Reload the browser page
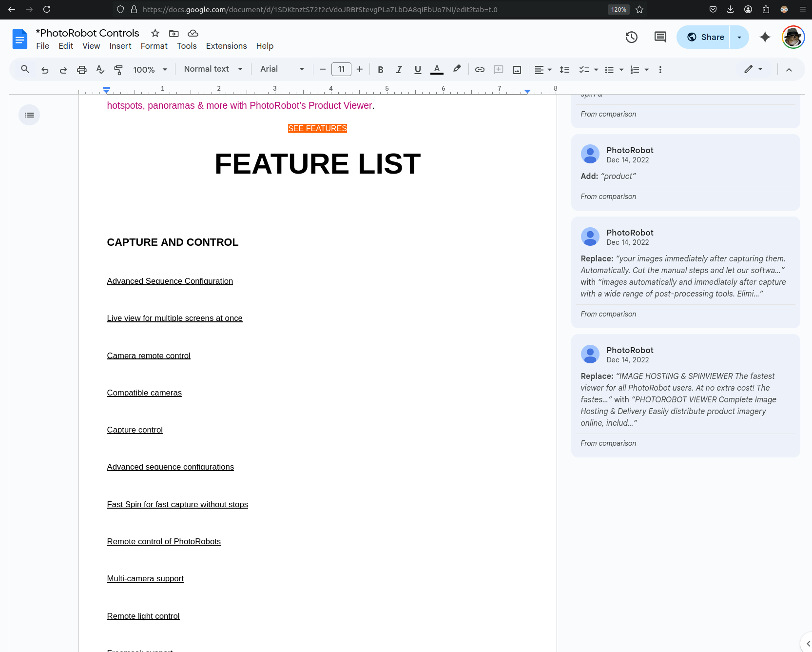812x652 pixels. [47, 9]
